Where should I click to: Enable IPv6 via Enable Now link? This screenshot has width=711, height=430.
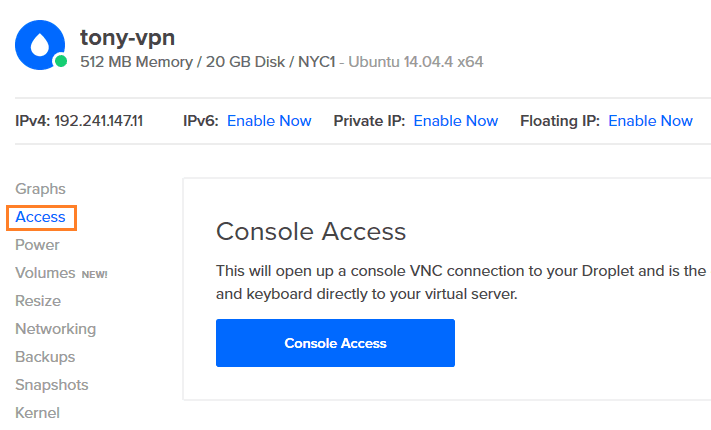(x=269, y=121)
